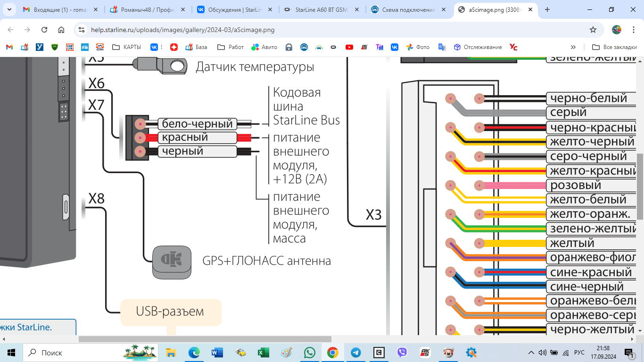This screenshot has height=362, width=644.
Task: Open Excel from the taskbar
Action: [263, 353]
